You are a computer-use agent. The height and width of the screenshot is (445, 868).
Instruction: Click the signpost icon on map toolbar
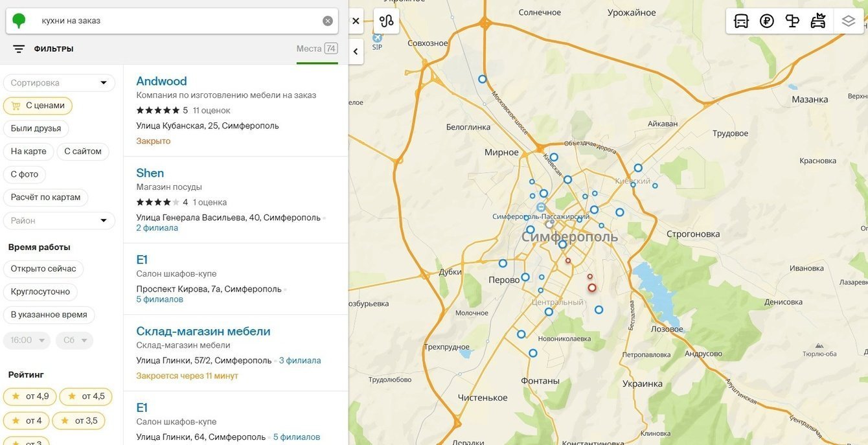coord(792,21)
